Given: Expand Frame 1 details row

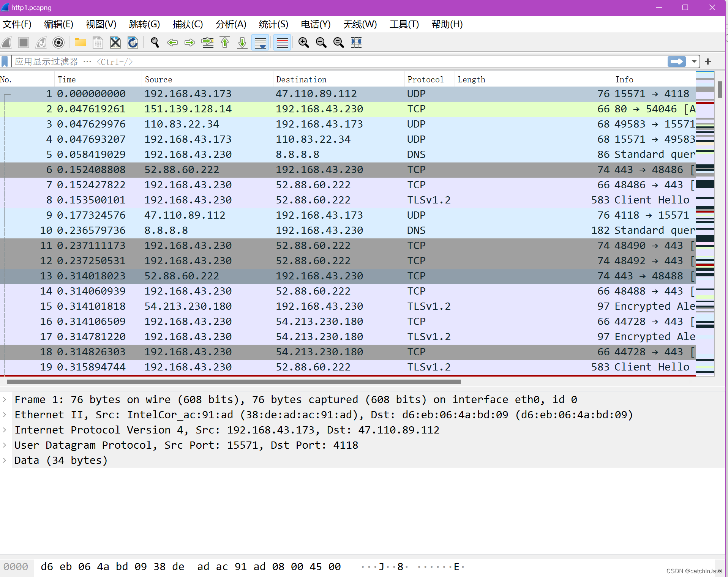Looking at the screenshot, I should (5, 399).
